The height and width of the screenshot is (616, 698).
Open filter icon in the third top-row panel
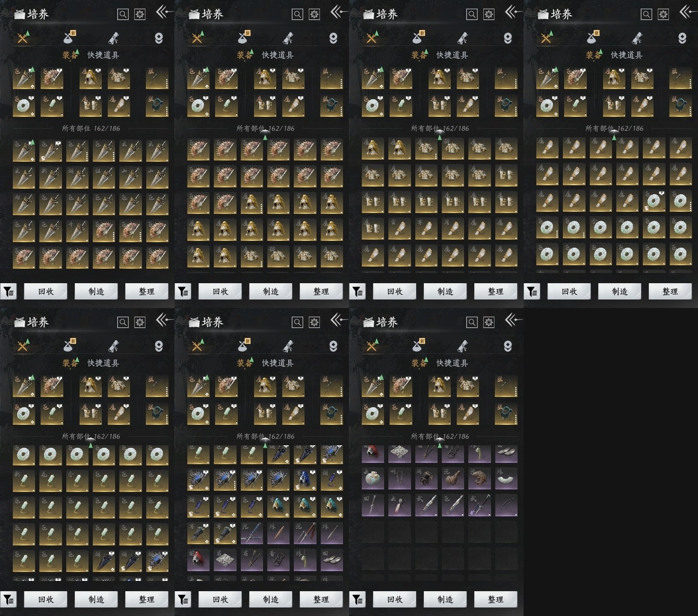tap(358, 292)
